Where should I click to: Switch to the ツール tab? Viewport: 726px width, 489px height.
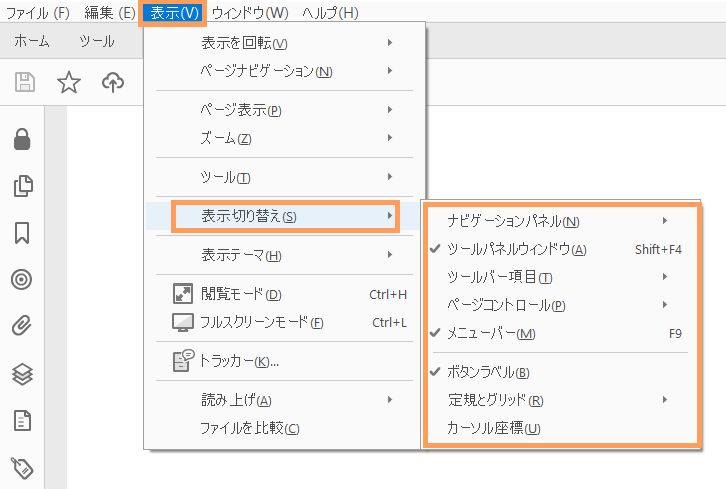point(97,41)
